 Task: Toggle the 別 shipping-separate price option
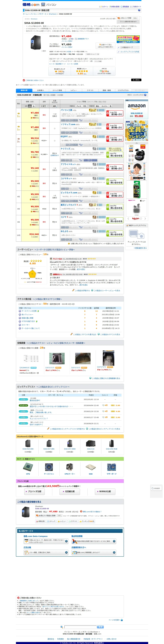tap(30, 106)
